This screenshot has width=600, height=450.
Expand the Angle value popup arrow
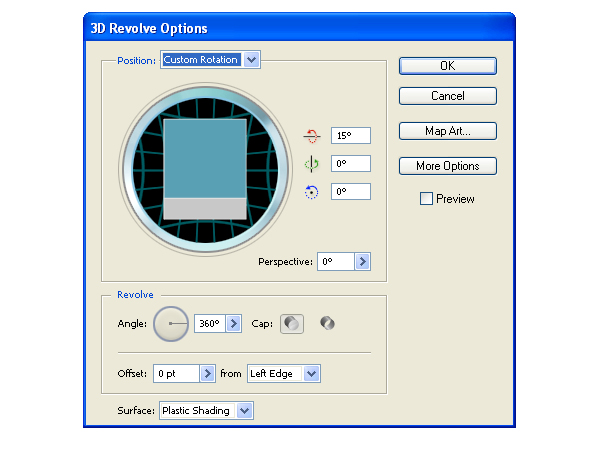tap(233, 324)
